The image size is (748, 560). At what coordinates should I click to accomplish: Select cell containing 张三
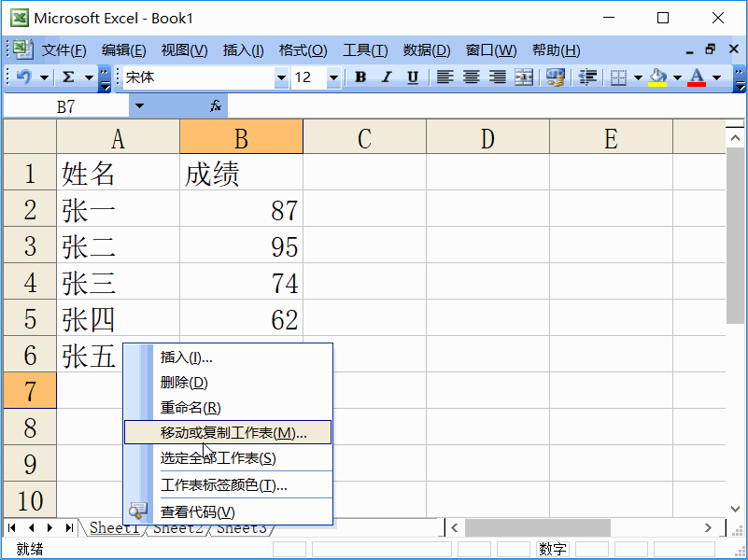coord(118,281)
